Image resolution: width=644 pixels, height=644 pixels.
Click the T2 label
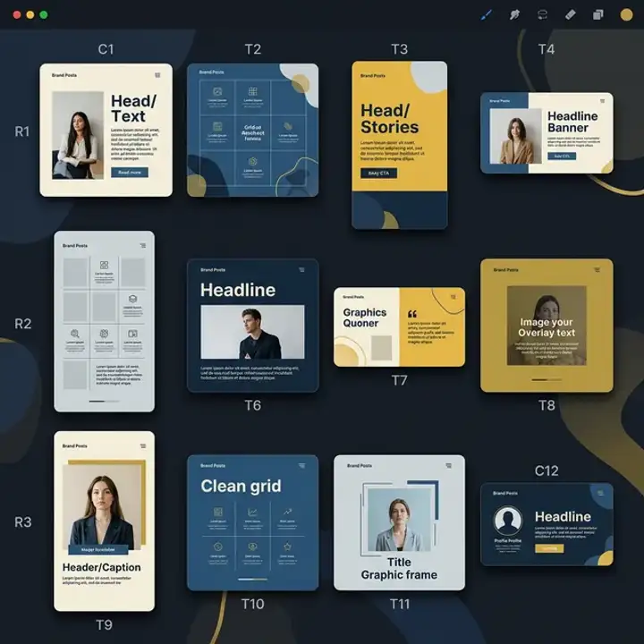[253, 49]
